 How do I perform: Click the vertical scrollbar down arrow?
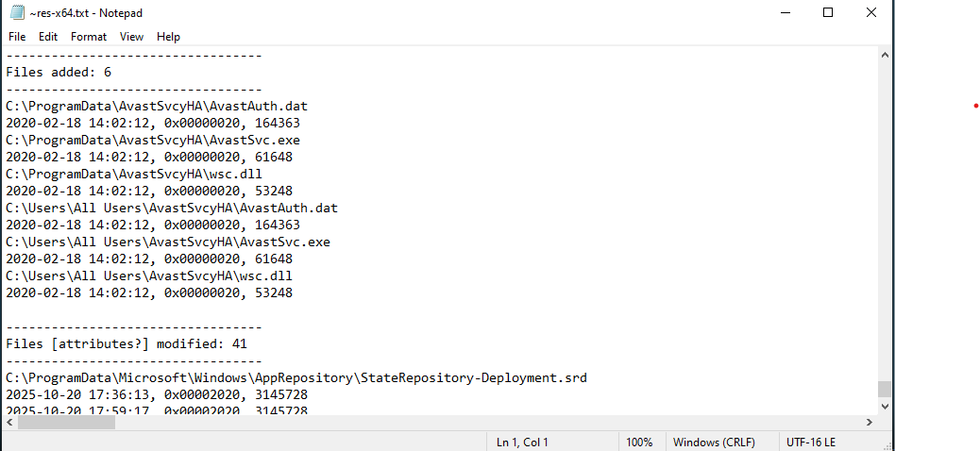885,407
